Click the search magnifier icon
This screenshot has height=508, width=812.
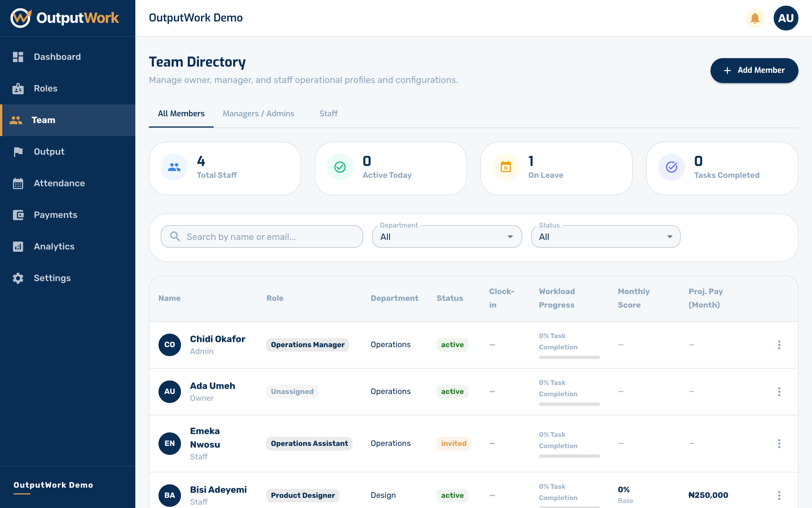pyautogui.click(x=175, y=236)
